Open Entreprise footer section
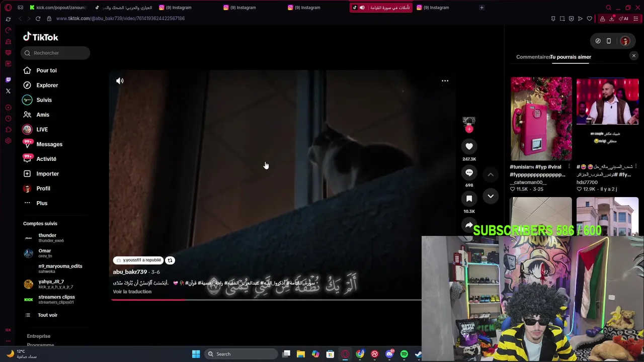Viewport: 644px width, 362px height. [39, 336]
